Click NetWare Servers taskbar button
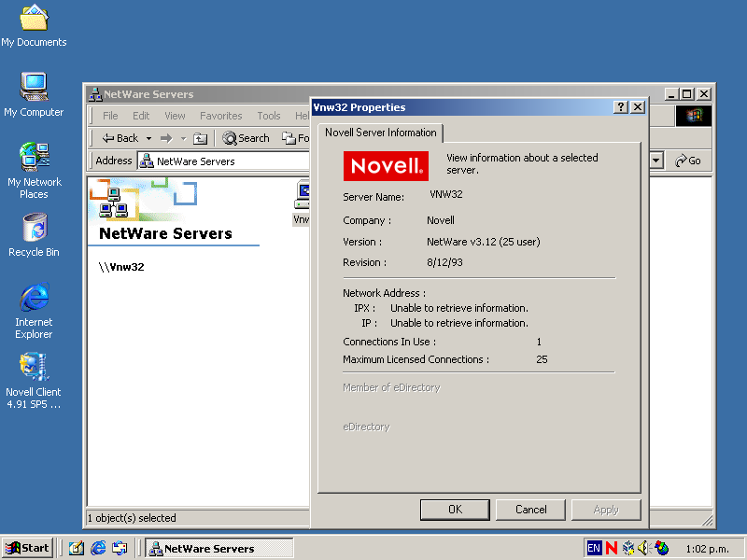 [x=219, y=549]
